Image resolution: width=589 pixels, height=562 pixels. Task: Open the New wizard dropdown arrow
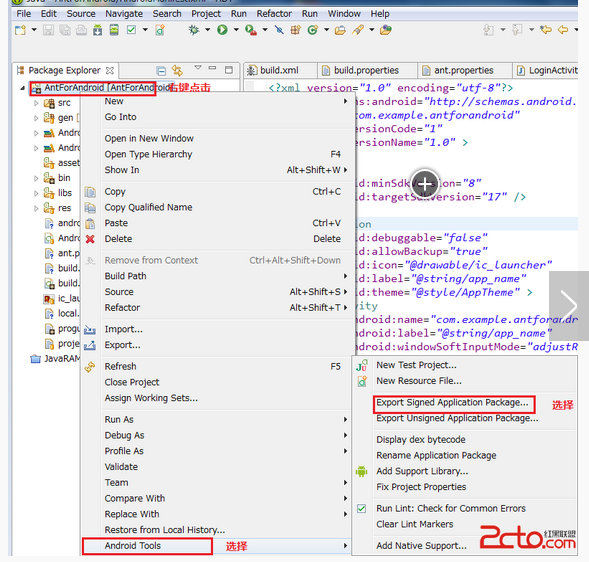[34, 30]
